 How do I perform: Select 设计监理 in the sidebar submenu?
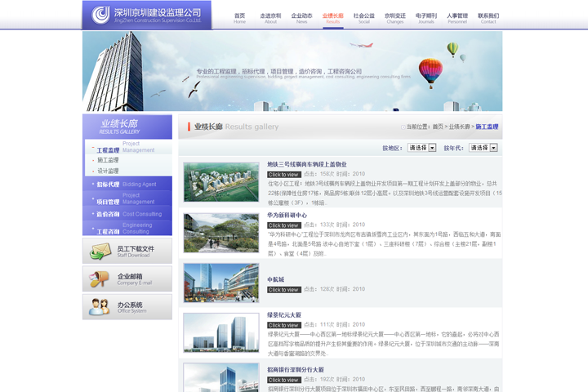click(x=108, y=171)
